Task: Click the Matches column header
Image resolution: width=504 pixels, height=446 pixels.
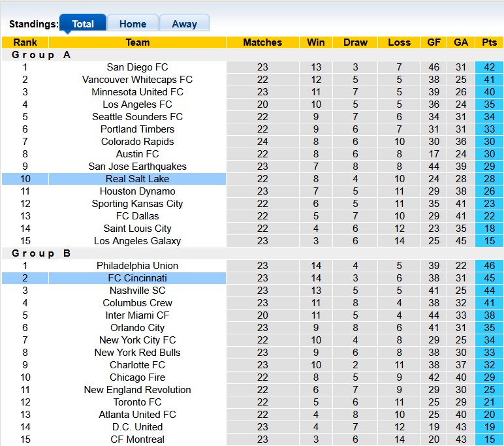Action: point(262,42)
